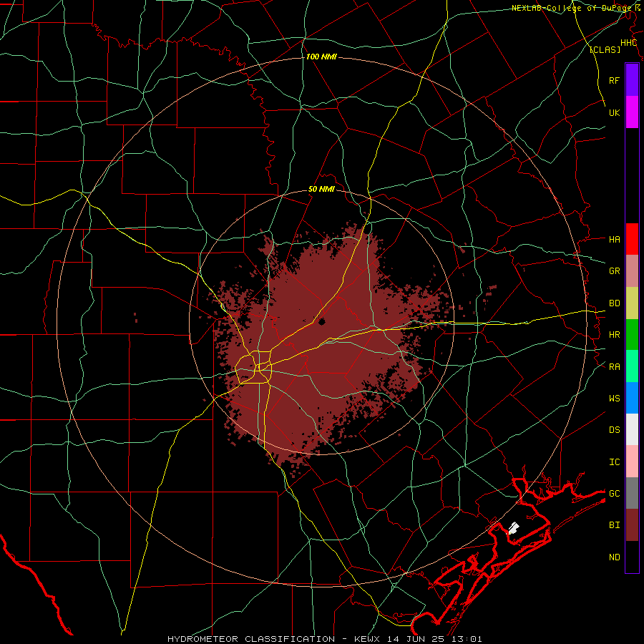The image size is (644, 644).
Task: Click the GC gray legend swatch
Action: coord(632,493)
